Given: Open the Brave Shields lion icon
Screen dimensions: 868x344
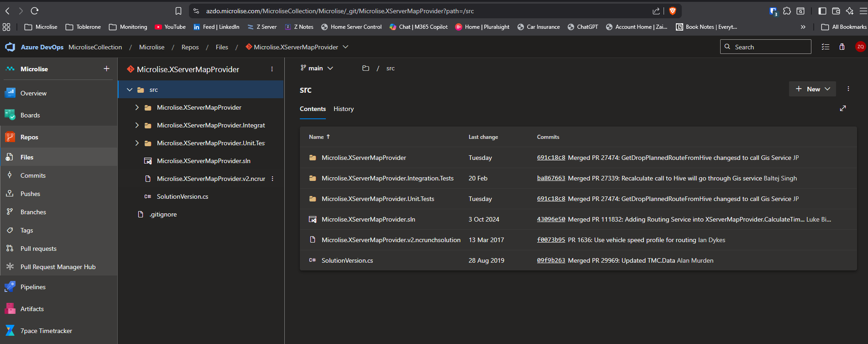Looking at the screenshot, I should [672, 11].
